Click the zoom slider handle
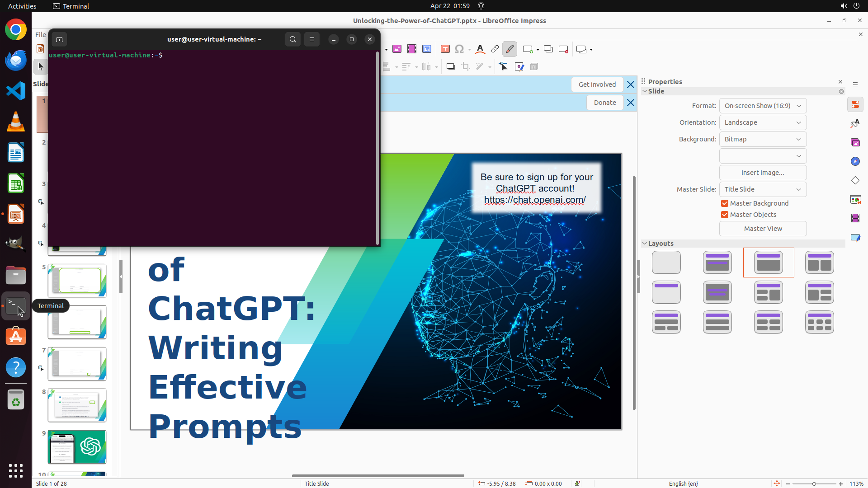 [x=814, y=484]
